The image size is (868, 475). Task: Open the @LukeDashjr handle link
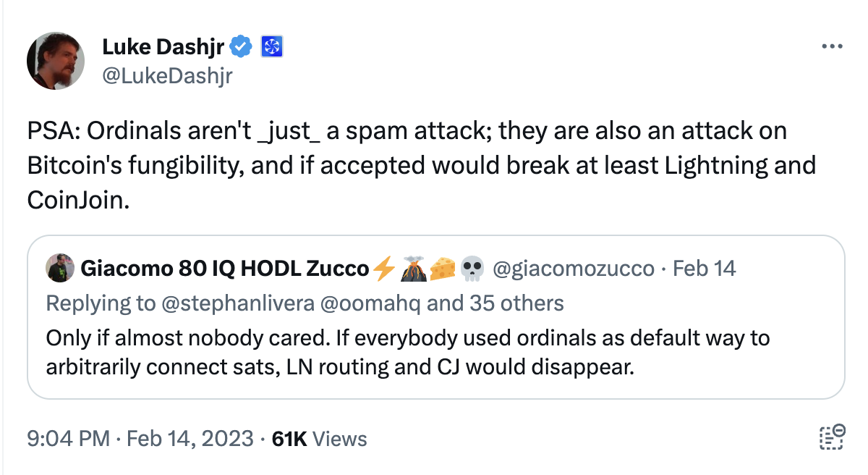point(167,75)
